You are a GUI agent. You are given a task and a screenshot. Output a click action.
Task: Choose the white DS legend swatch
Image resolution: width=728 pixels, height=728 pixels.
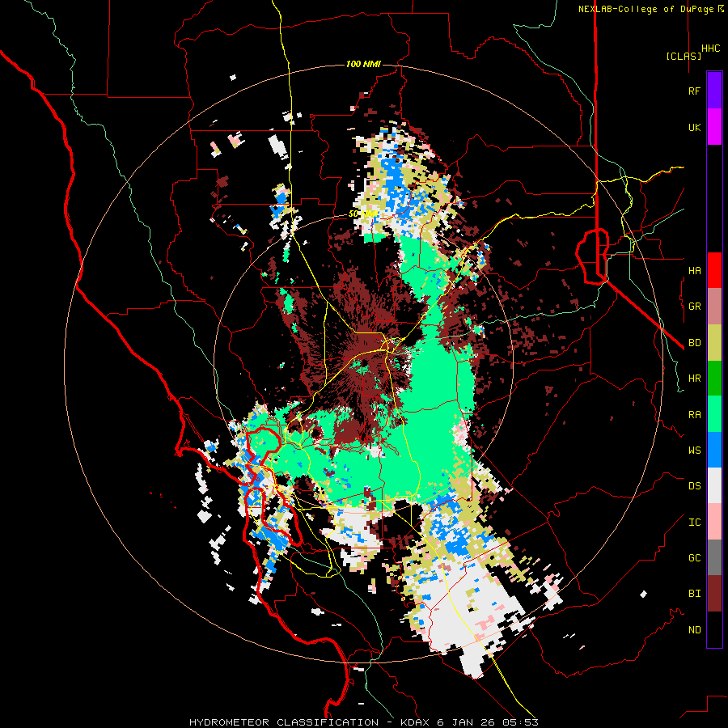[714, 485]
